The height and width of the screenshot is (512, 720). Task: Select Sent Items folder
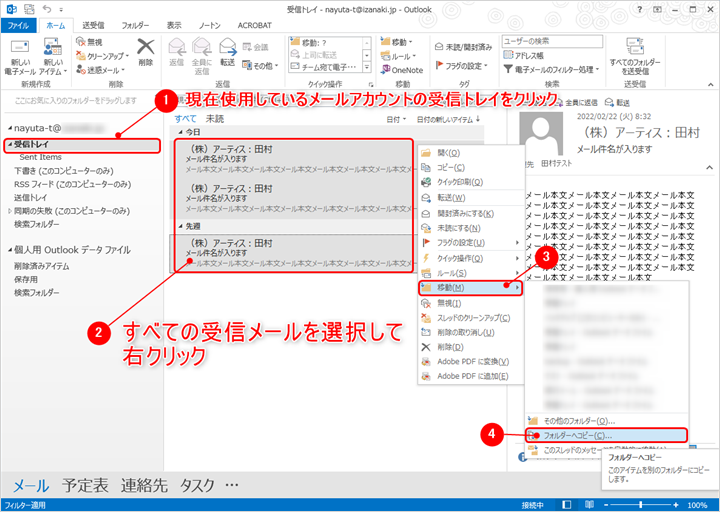40,157
